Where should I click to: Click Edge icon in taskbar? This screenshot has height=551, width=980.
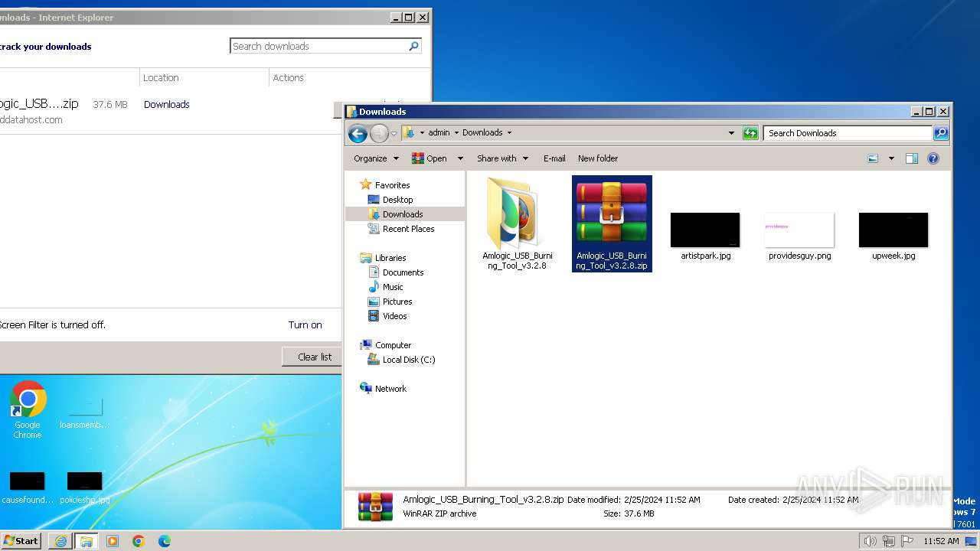[x=165, y=541]
